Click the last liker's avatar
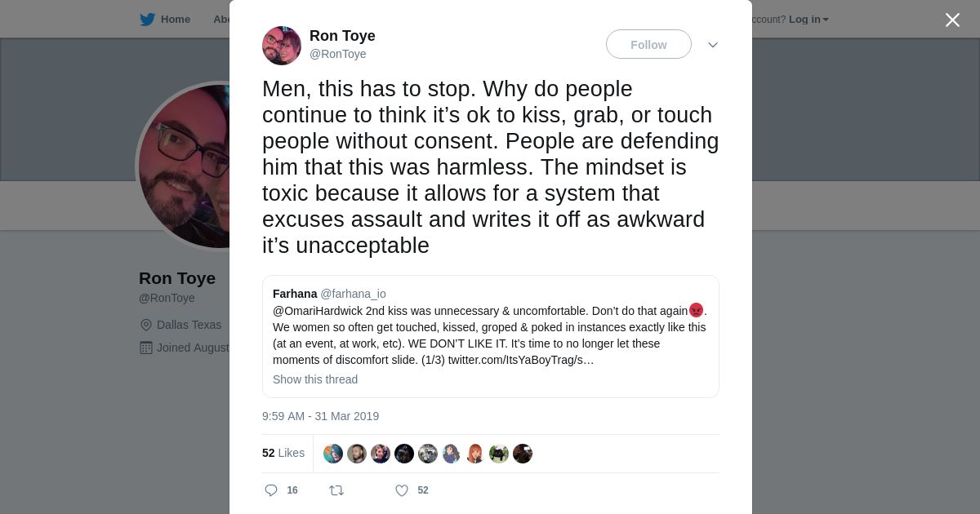980x514 pixels. point(523,454)
